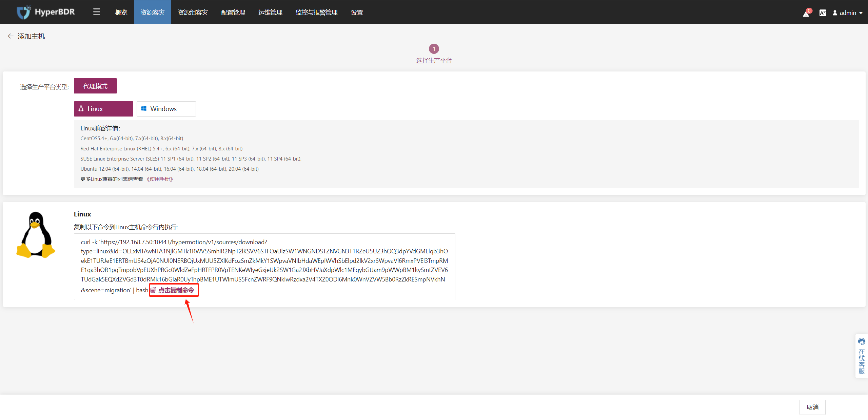Click the 取消 button

click(812, 407)
